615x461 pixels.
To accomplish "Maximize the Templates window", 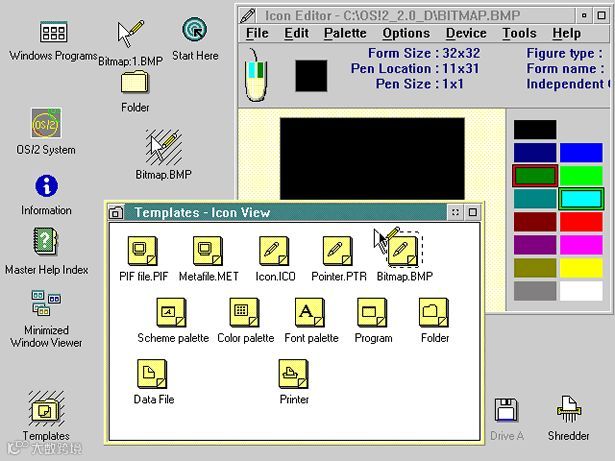I will tap(473, 212).
